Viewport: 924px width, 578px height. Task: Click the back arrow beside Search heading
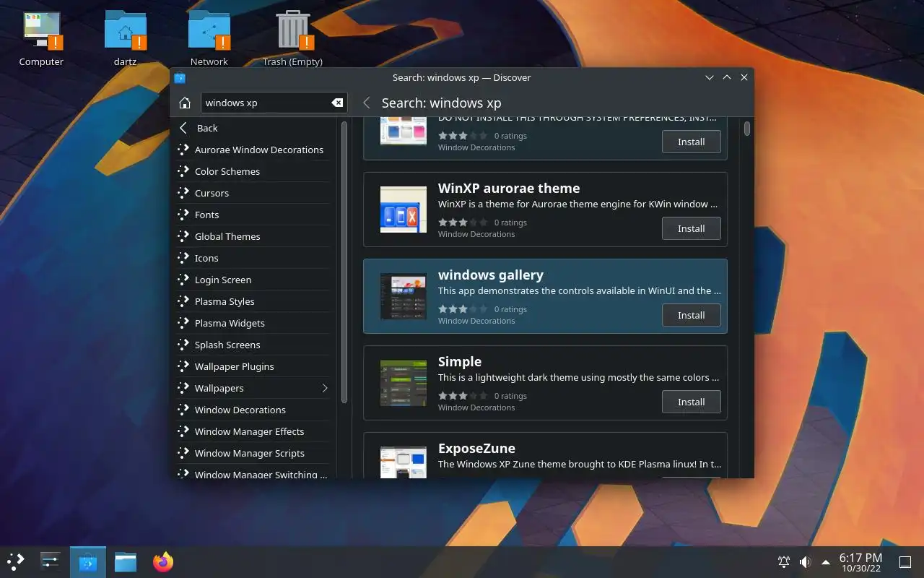(367, 103)
